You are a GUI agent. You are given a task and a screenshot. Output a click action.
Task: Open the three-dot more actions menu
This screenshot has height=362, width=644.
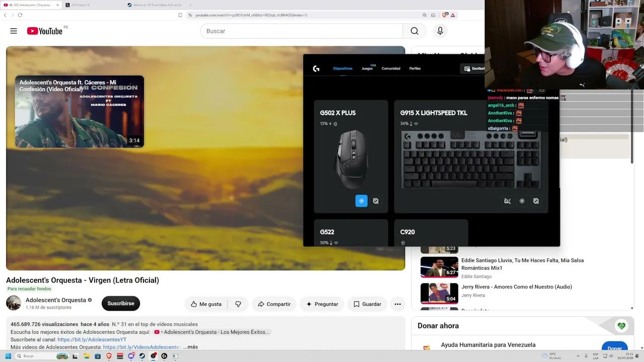(397, 304)
